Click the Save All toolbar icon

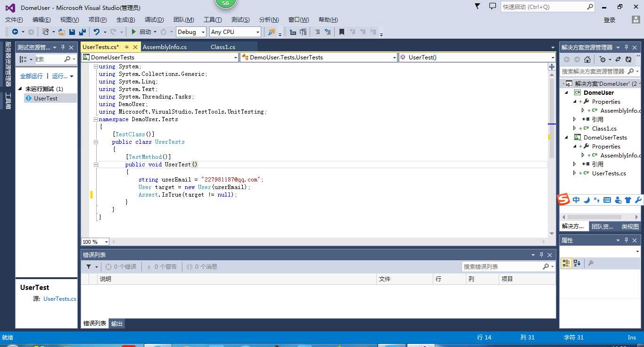click(83, 32)
